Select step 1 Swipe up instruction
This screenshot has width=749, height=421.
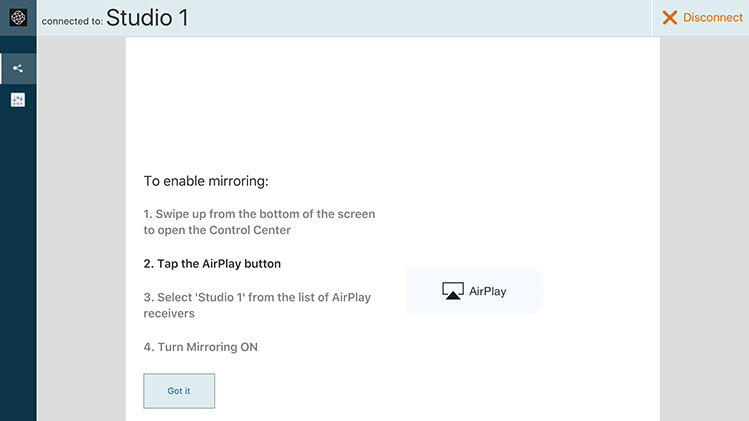[259, 222]
